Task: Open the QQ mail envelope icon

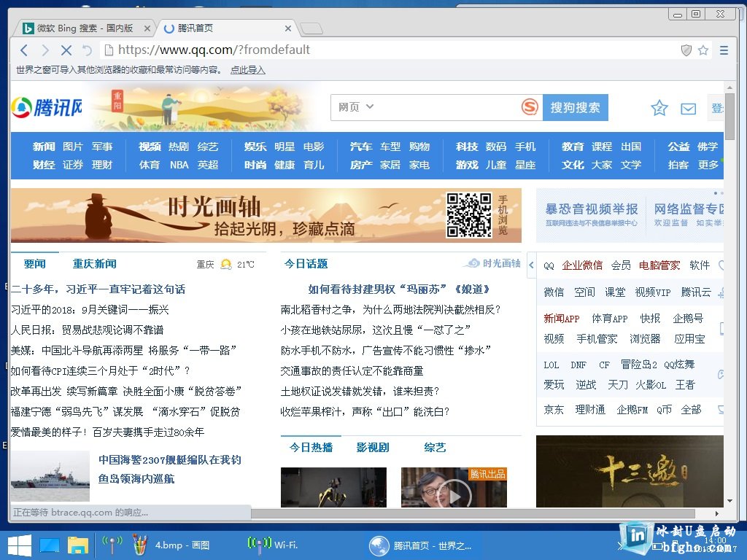Action: (x=688, y=109)
